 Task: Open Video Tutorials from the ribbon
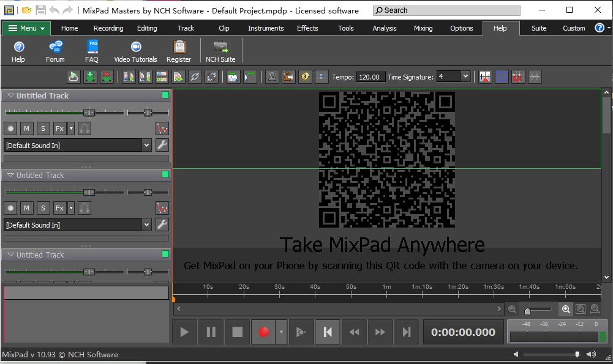click(x=135, y=50)
